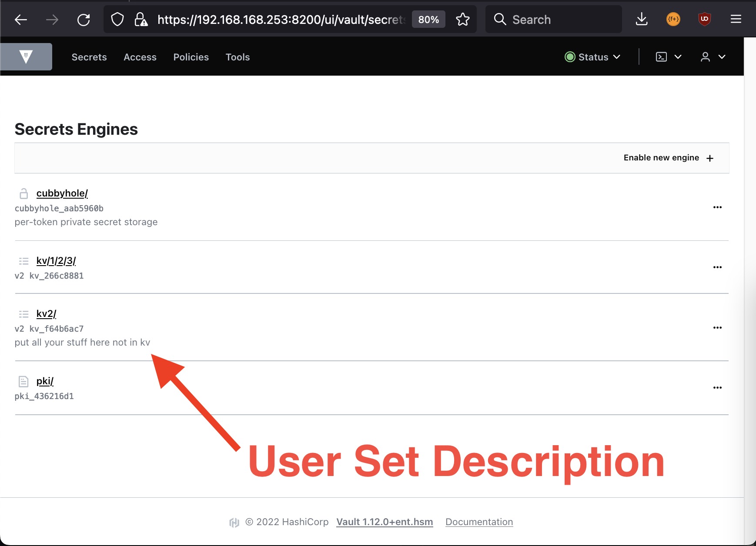The width and height of the screenshot is (756, 546).
Task: Expand the Status dropdown
Action: tap(593, 57)
